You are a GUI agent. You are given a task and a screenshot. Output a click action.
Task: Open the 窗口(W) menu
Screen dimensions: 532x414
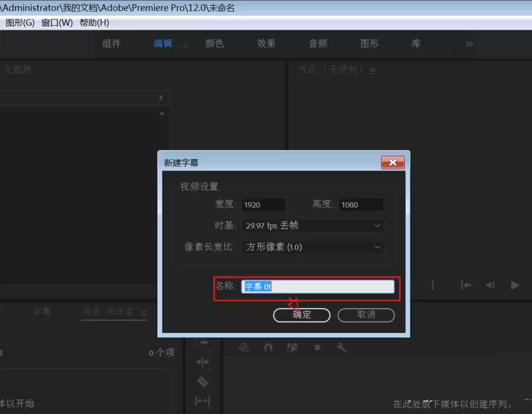57,23
